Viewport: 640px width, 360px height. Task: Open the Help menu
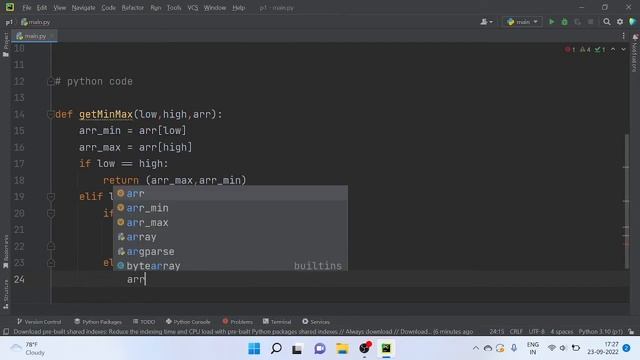click(x=238, y=8)
